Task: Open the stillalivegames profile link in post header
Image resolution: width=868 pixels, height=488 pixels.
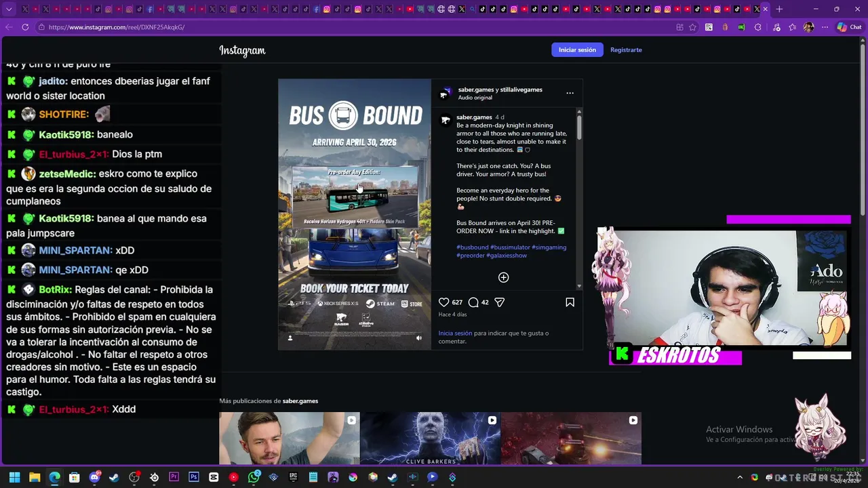Action: point(521,89)
